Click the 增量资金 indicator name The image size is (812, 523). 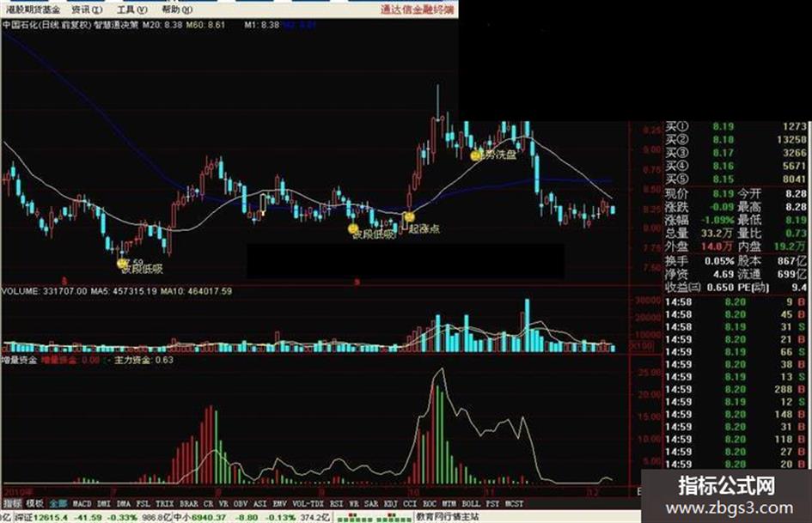19,360
